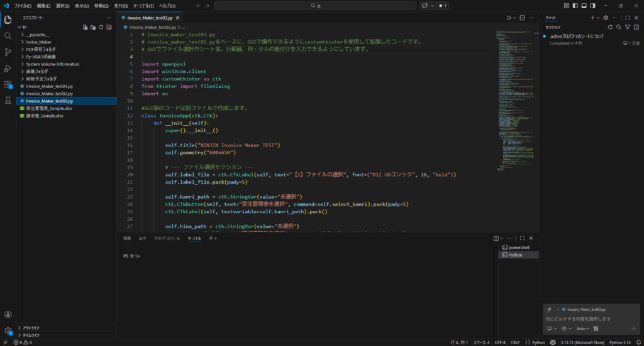Toggle the secondary side bar layout button
This screenshot has width=644, height=346.
point(592,6)
